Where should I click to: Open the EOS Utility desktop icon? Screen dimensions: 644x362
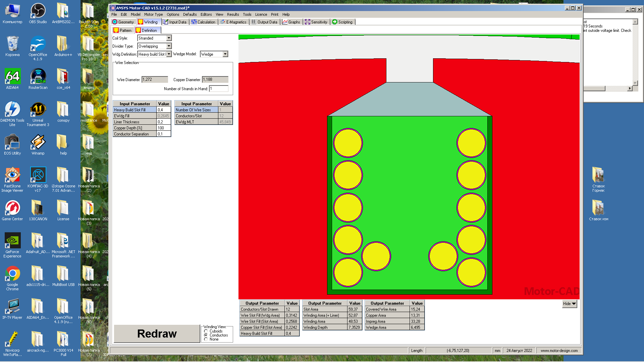click(12, 145)
